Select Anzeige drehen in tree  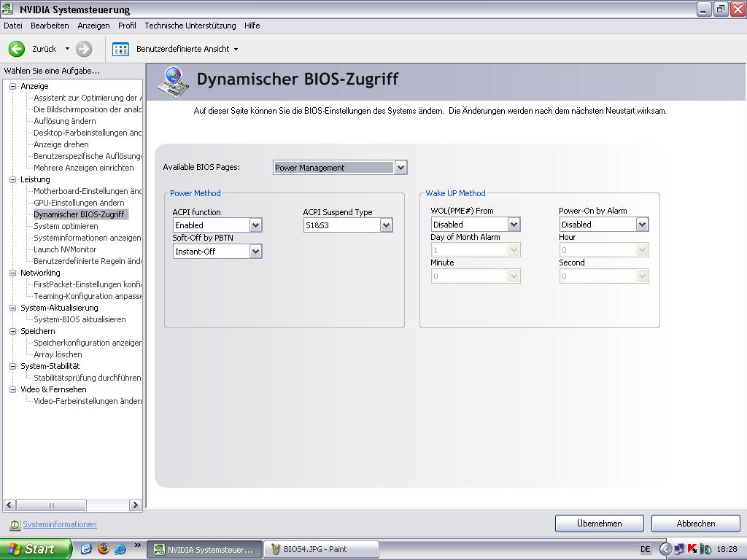[61, 144]
